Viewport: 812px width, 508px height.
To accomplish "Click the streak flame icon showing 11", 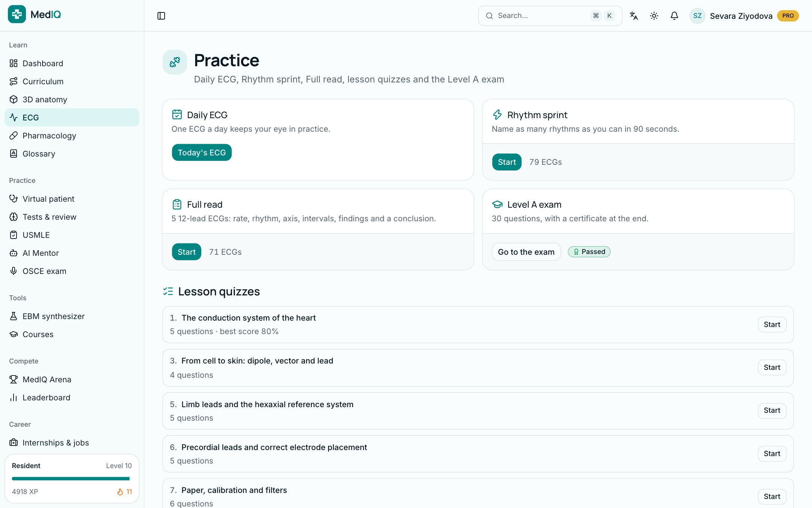I will coord(120,492).
